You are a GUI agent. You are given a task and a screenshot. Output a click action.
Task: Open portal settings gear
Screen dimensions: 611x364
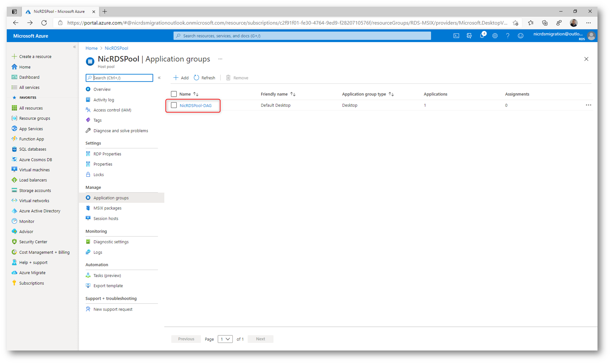[495, 36]
